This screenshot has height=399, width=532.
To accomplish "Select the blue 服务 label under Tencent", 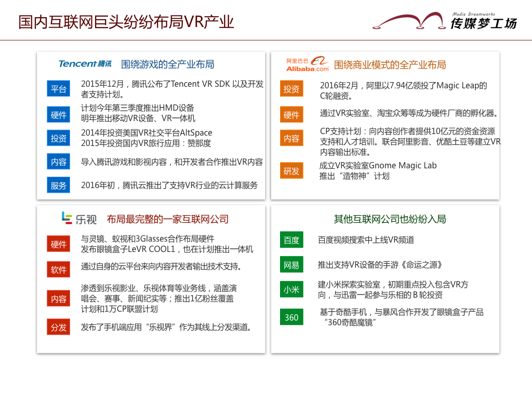I will tap(59, 185).
